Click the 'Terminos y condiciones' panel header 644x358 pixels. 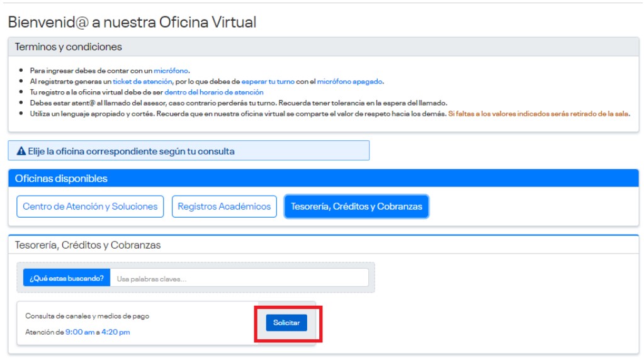pyautogui.click(x=69, y=47)
